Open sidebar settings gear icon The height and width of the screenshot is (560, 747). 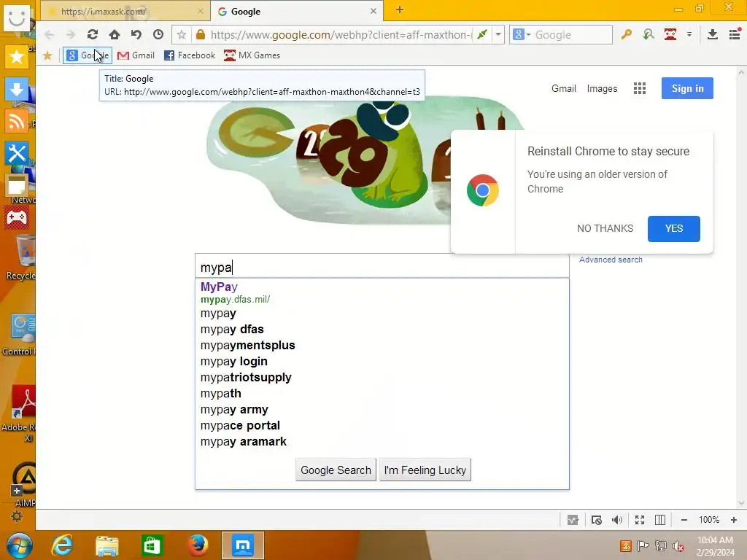click(17, 516)
